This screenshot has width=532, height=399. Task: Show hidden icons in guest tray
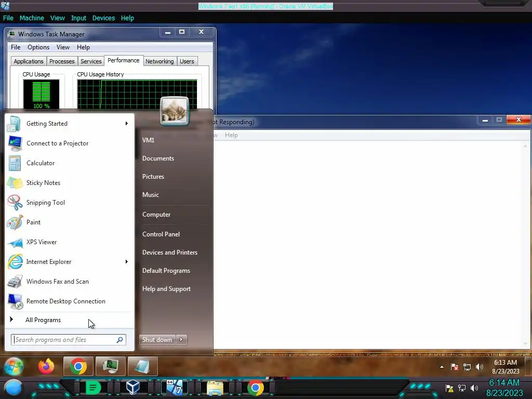tap(442, 367)
